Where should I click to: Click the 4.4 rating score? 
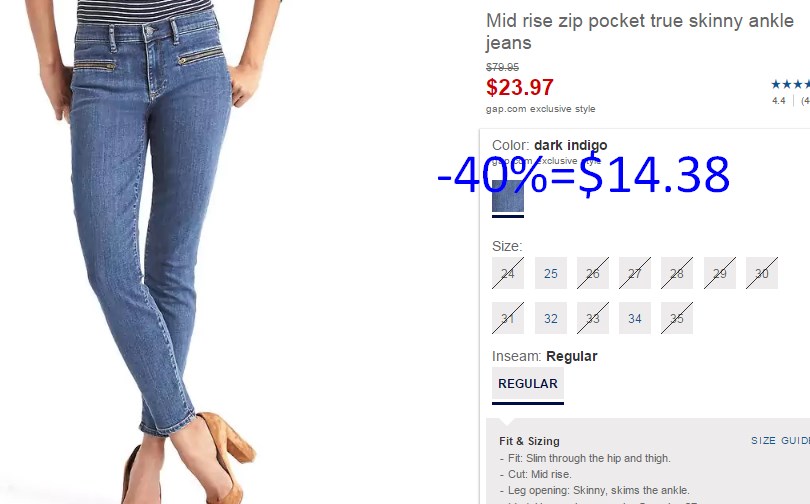point(779,101)
